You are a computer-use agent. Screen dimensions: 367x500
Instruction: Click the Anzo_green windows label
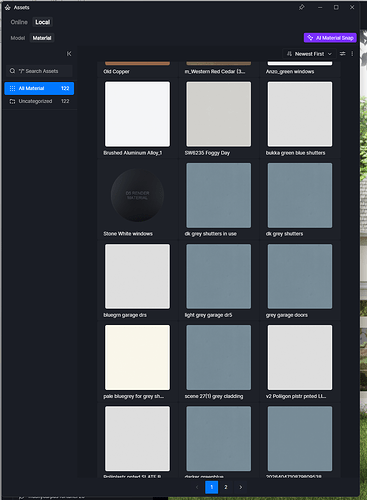[x=290, y=72]
